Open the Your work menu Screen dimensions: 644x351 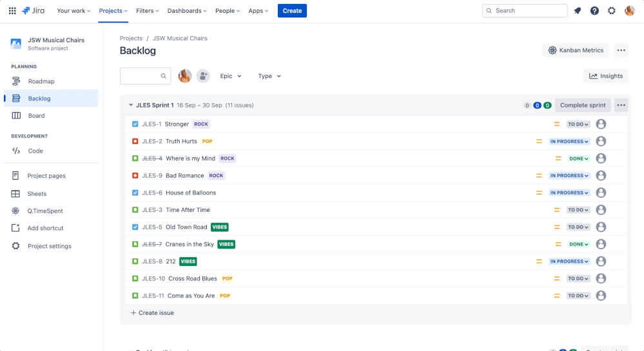[73, 11]
